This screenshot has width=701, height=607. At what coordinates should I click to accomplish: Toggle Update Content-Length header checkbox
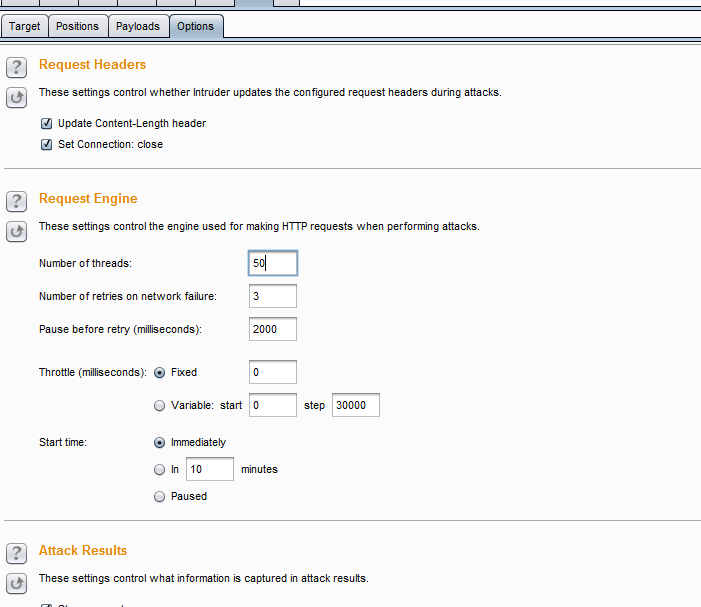click(x=46, y=123)
